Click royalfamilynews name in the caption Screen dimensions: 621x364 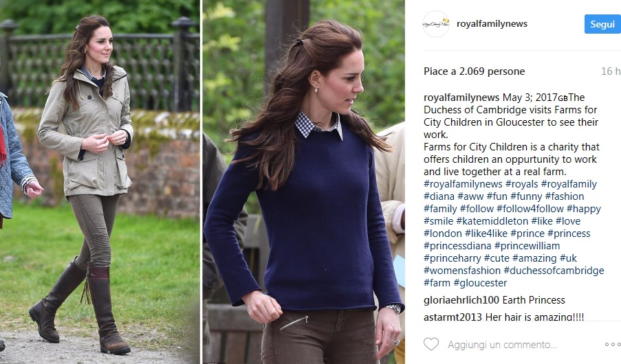pos(461,98)
